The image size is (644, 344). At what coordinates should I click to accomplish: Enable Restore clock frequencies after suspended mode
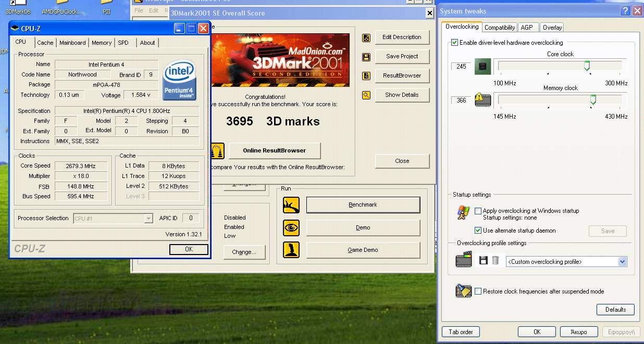click(478, 291)
